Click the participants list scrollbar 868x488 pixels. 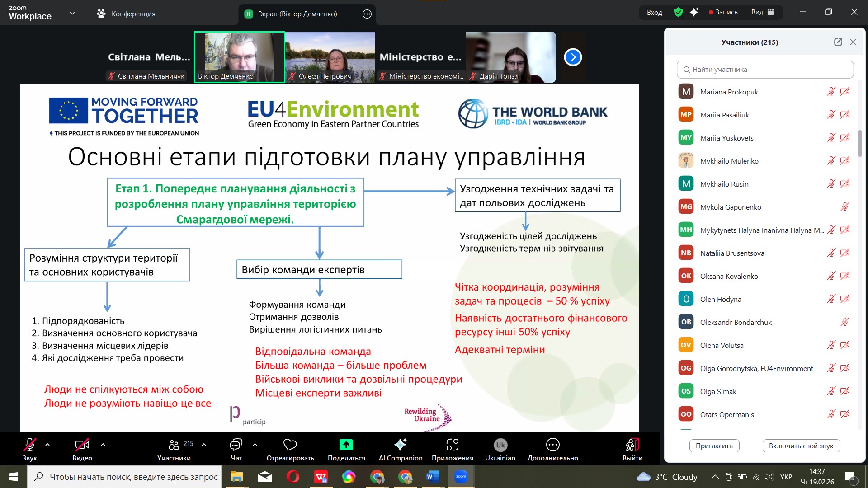click(x=859, y=144)
